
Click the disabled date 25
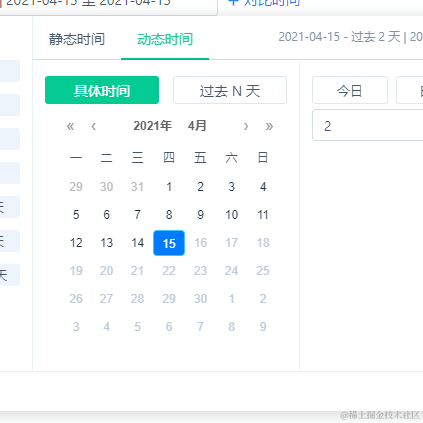point(263,271)
